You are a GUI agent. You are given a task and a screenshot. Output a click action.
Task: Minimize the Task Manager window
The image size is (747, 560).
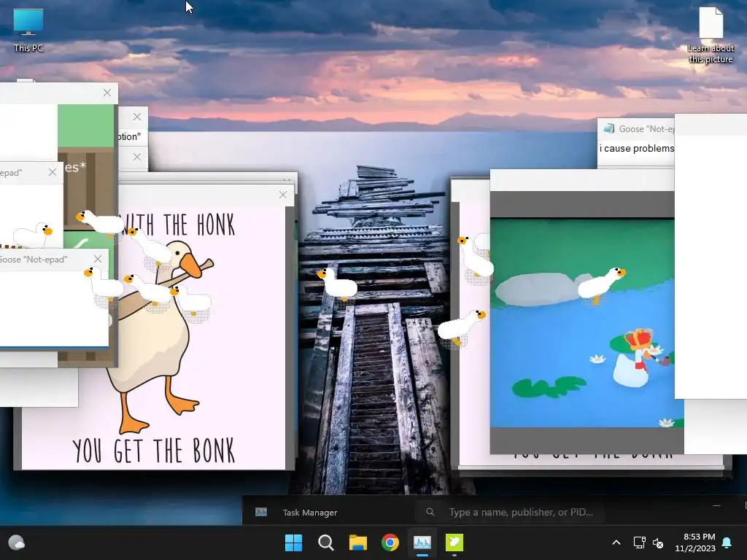coord(716,505)
